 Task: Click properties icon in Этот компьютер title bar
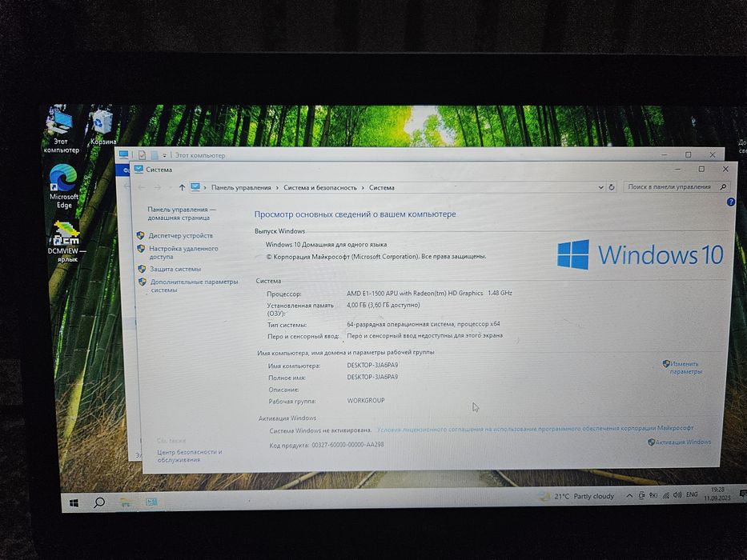coord(142,154)
